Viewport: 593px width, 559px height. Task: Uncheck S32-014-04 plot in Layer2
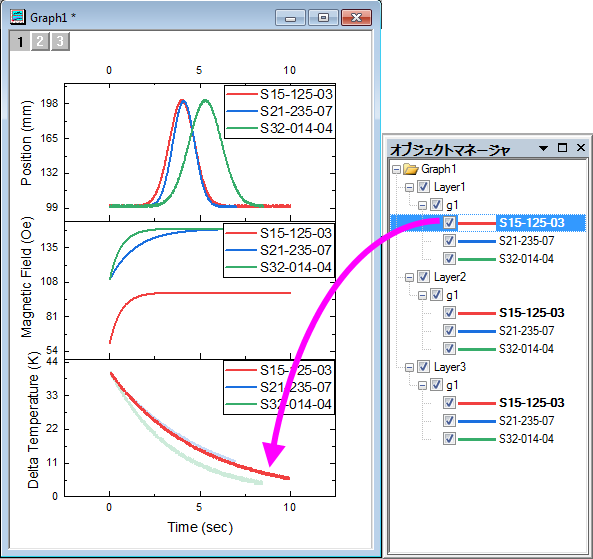(449, 349)
